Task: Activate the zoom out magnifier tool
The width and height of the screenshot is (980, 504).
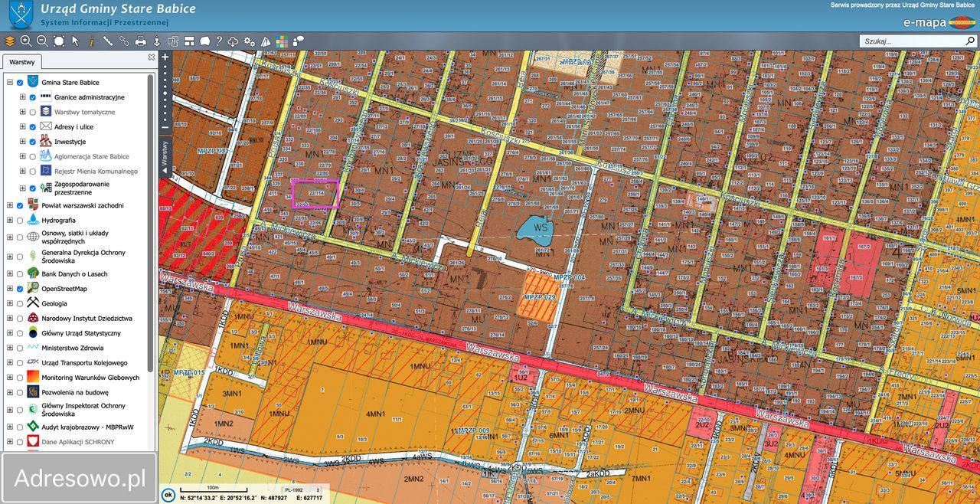Action: (x=42, y=41)
